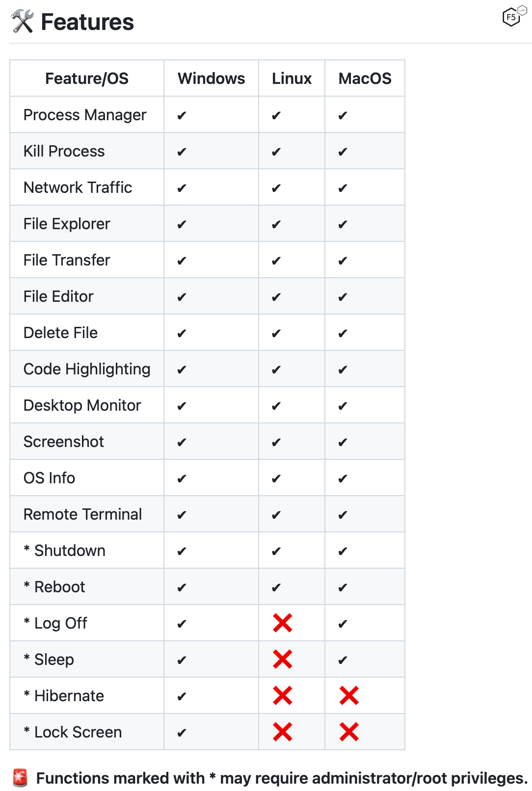Click the red X for Linux Lock Screen

tap(283, 732)
